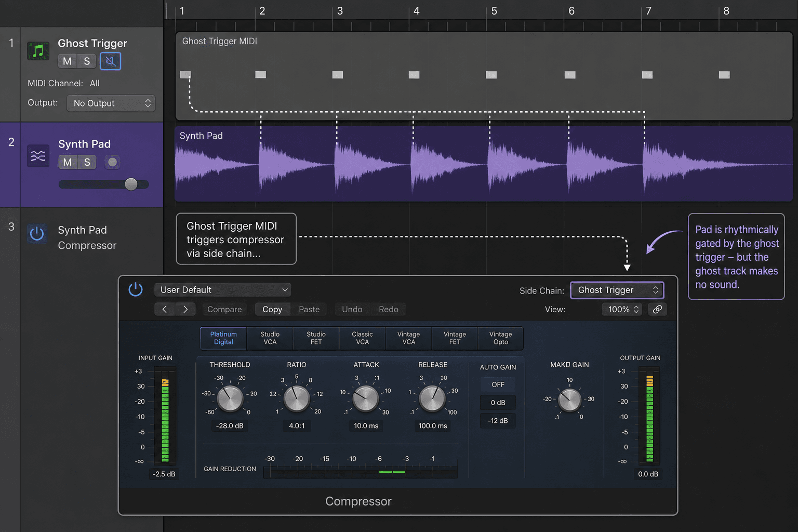This screenshot has width=798, height=532.
Task: Click the Synth Pad track name in track 2
Action: [84, 144]
